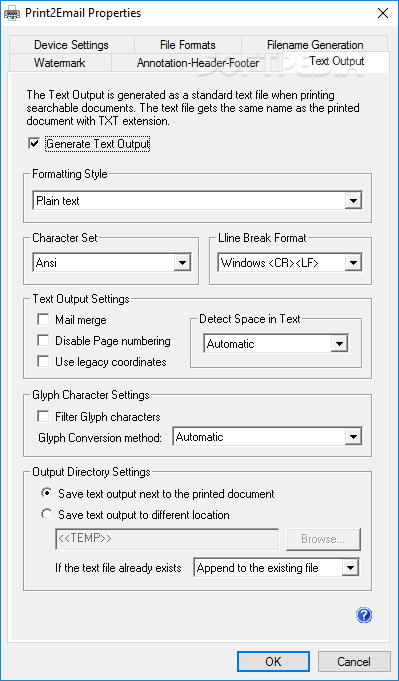Open the Watermark tab
The width and height of the screenshot is (399, 681).
coord(60,63)
